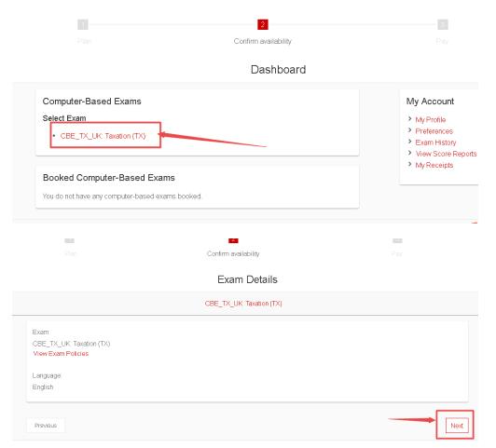This screenshot has width=496, height=448.
Task: Click lower red step indicator above Confirm availability
Action: 233,240
